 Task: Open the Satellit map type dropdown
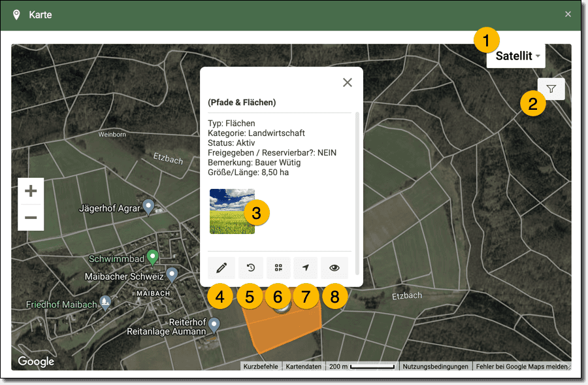point(515,56)
